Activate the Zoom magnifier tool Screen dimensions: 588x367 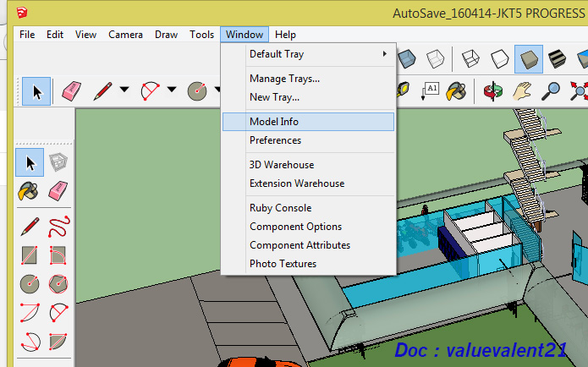[x=551, y=91]
